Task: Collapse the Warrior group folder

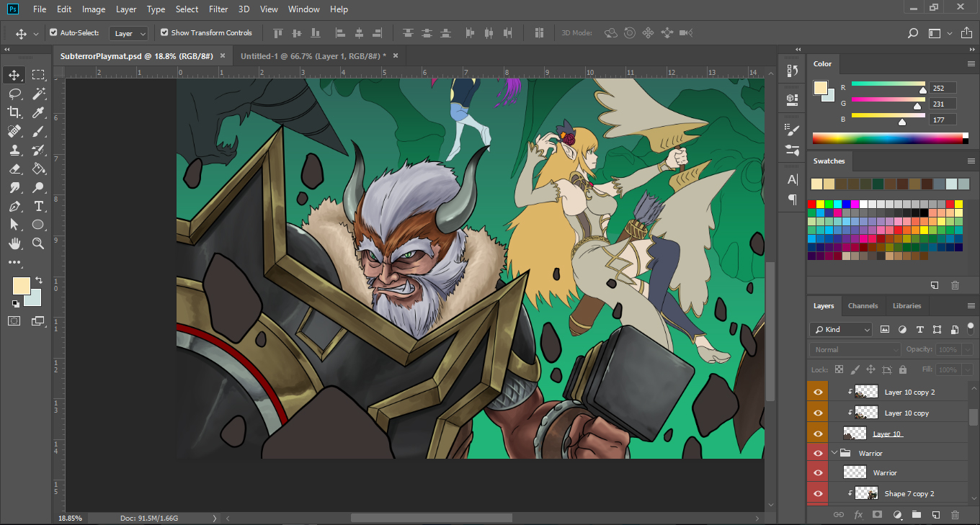Action: (835, 453)
